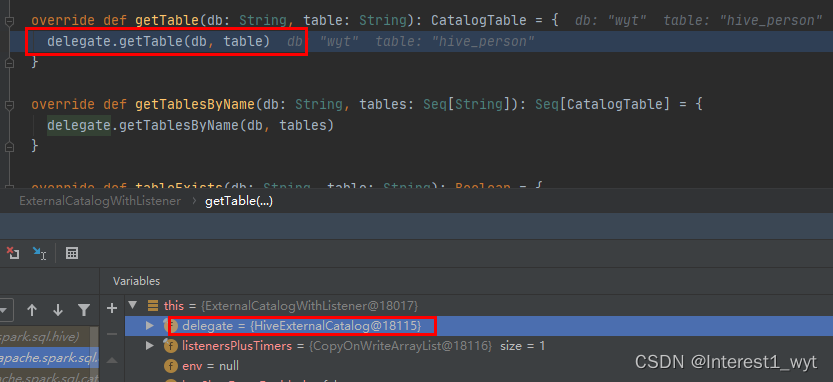Collapse the getTable method fold marker
833x382 pixels.
[x=9, y=21]
